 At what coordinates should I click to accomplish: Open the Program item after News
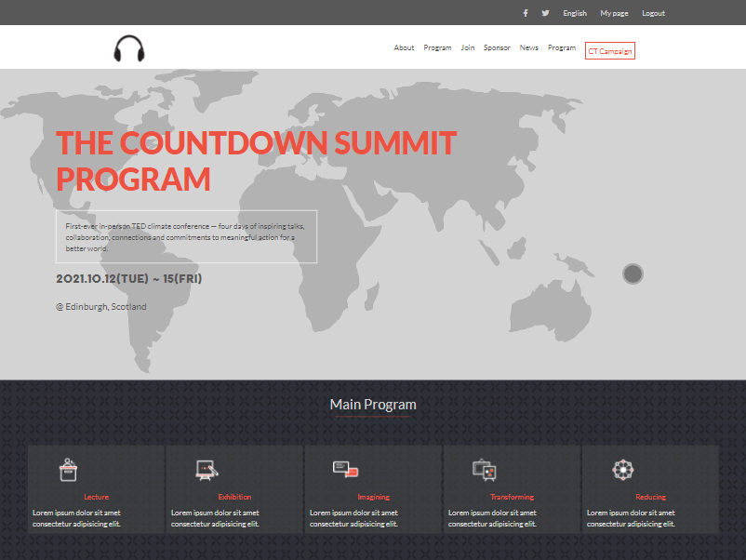(562, 47)
